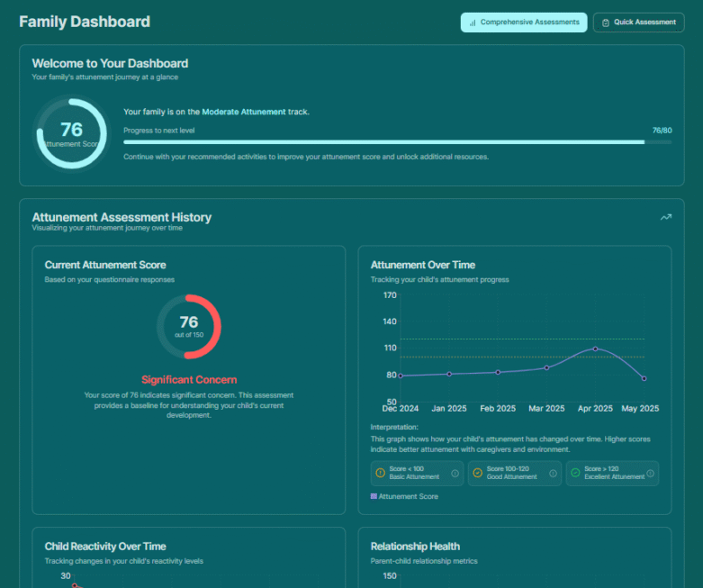
Task: Select the May 2025 data point on chart
Action: 644,378
